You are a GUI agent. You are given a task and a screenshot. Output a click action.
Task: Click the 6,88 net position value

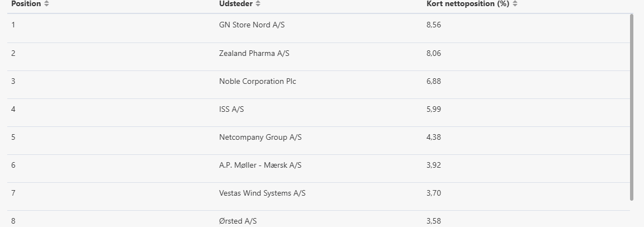coord(434,81)
